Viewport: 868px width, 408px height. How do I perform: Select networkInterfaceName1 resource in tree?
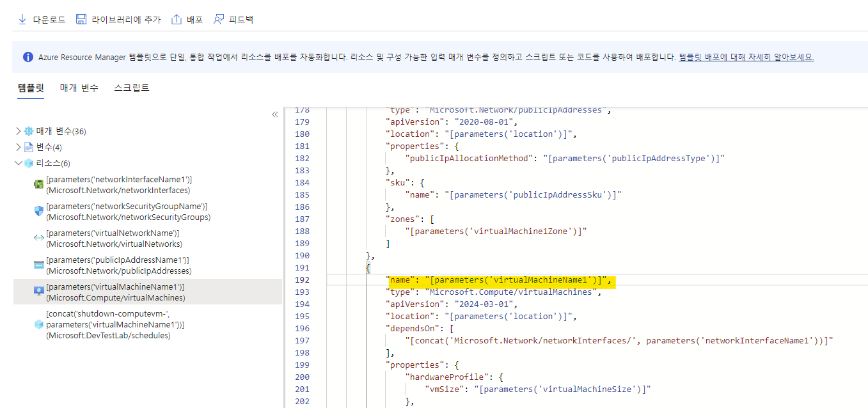click(x=119, y=185)
